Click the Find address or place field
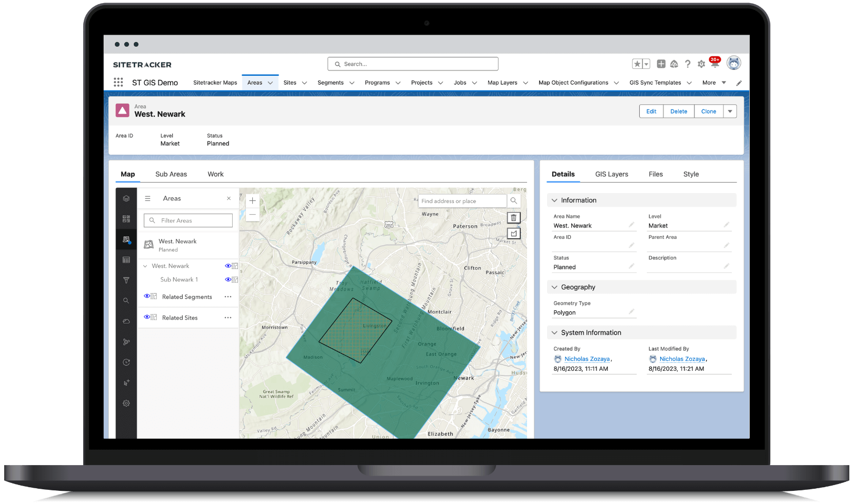 pos(462,201)
